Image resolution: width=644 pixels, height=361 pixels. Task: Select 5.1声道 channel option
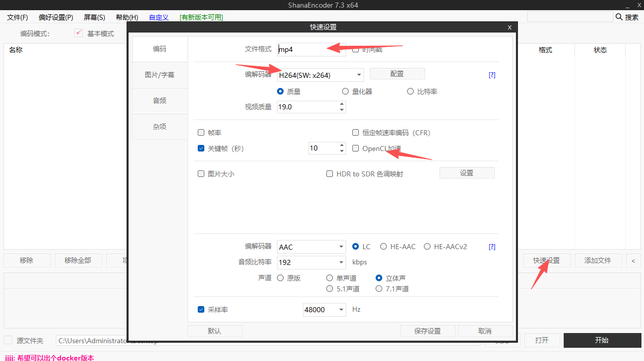330,288
